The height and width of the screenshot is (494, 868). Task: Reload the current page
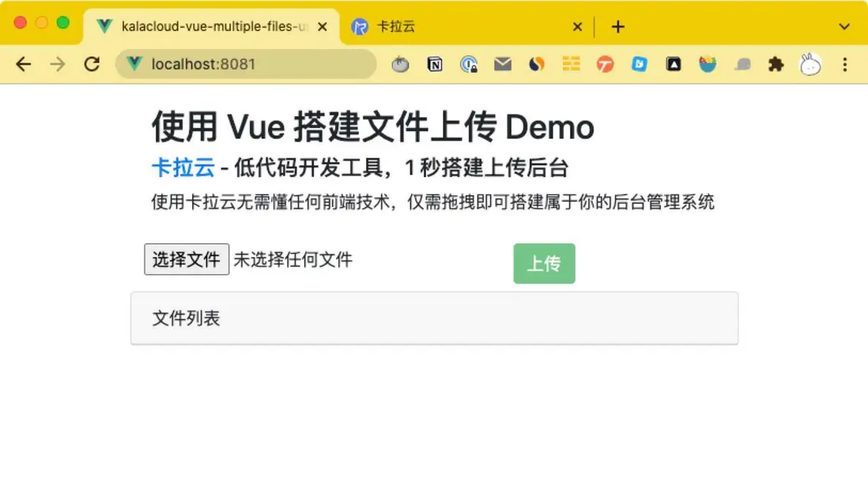(91, 65)
